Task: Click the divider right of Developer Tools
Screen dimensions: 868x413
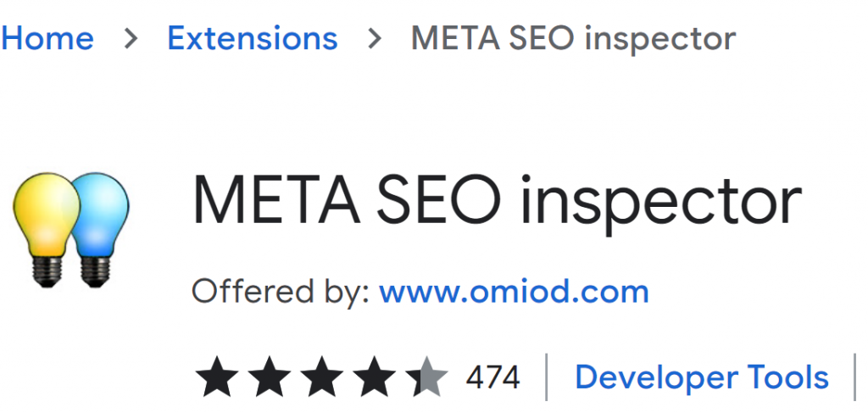Action: 855,377
